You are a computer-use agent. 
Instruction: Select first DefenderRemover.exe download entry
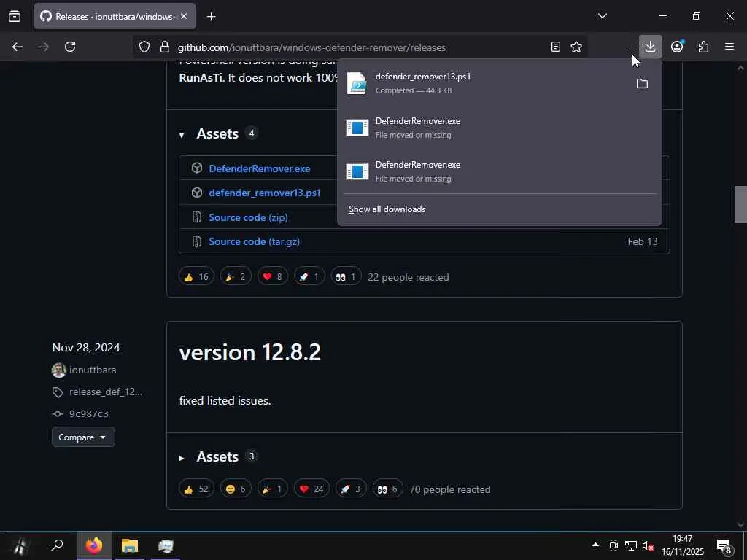pyautogui.click(x=499, y=128)
